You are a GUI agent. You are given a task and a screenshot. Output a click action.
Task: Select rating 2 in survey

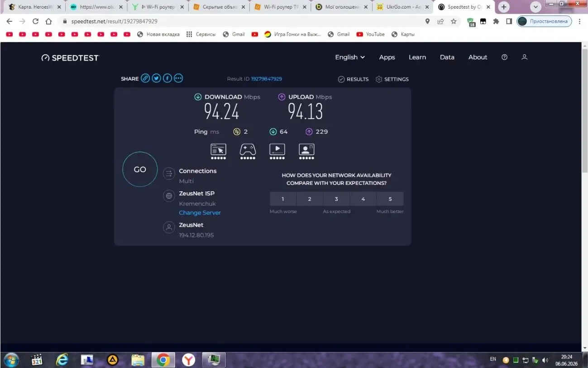coord(310,199)
